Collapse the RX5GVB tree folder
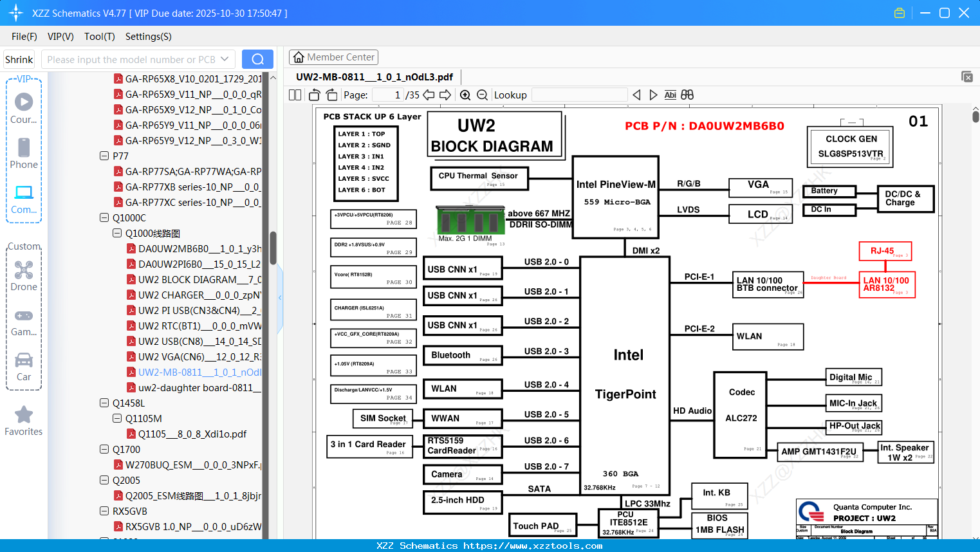980x552 pixels. (104, 511)
